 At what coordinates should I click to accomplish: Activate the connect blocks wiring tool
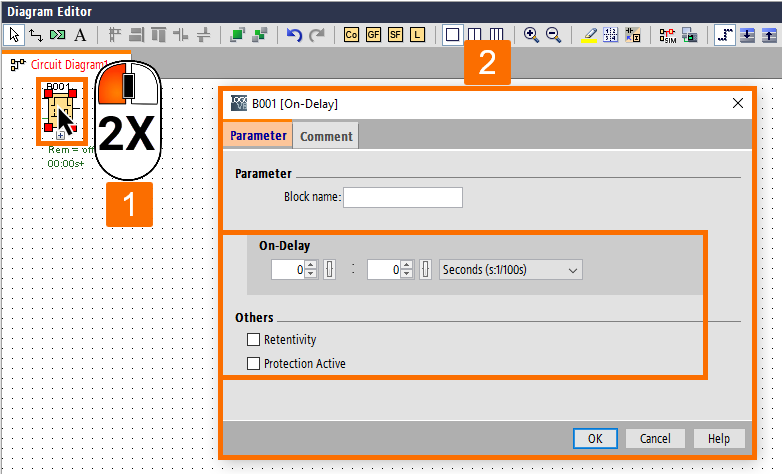(x=36, y=35)
